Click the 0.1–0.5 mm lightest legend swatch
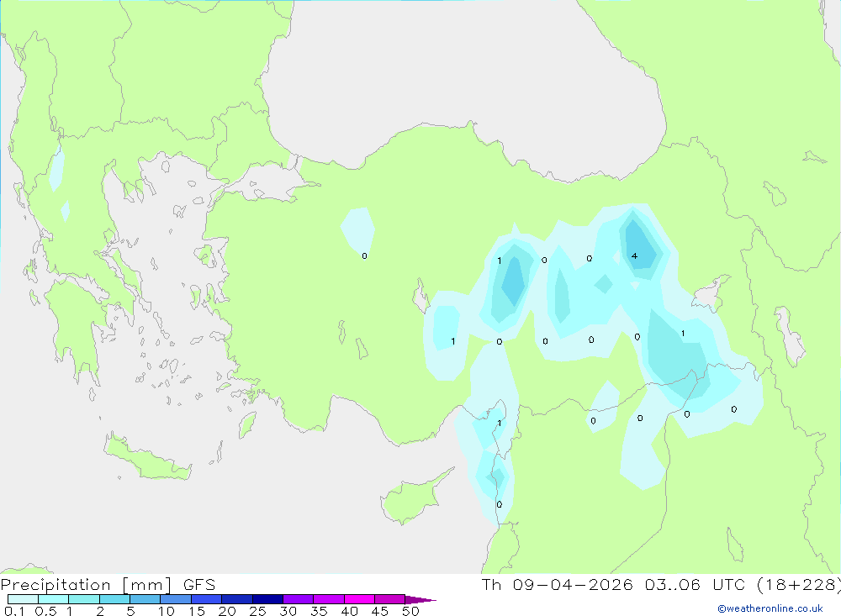 23,599
